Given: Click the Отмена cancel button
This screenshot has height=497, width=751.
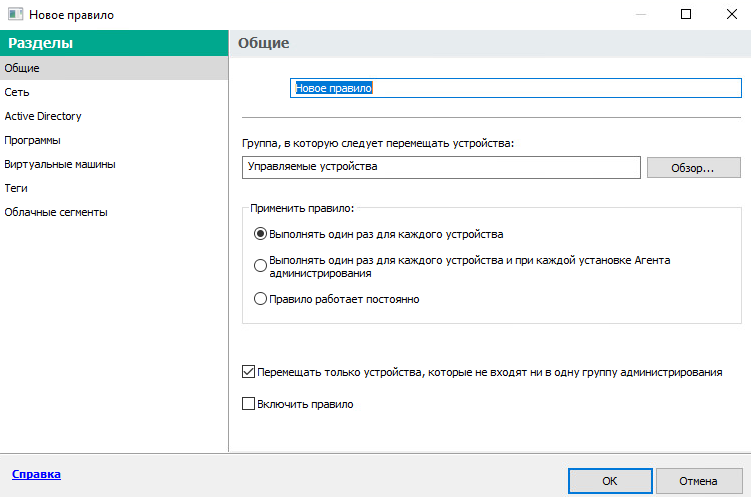Looking at the screenshot, I should [x=698, y=481].
